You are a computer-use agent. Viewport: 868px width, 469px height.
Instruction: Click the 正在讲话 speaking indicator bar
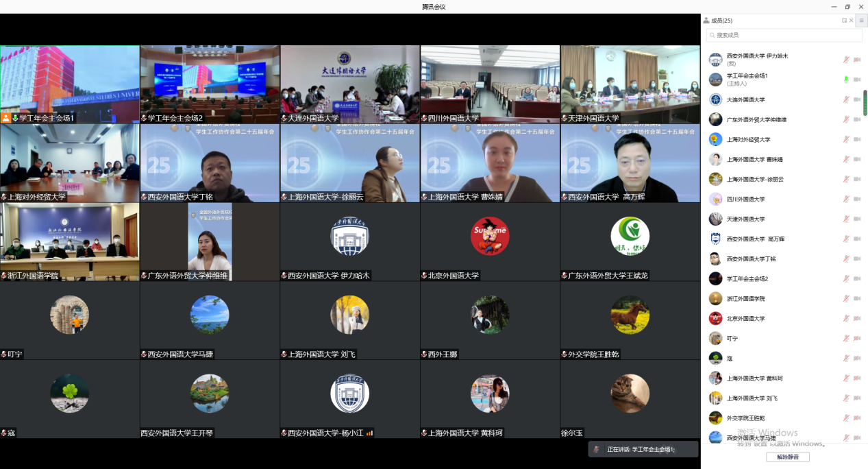tap(643, 449)
